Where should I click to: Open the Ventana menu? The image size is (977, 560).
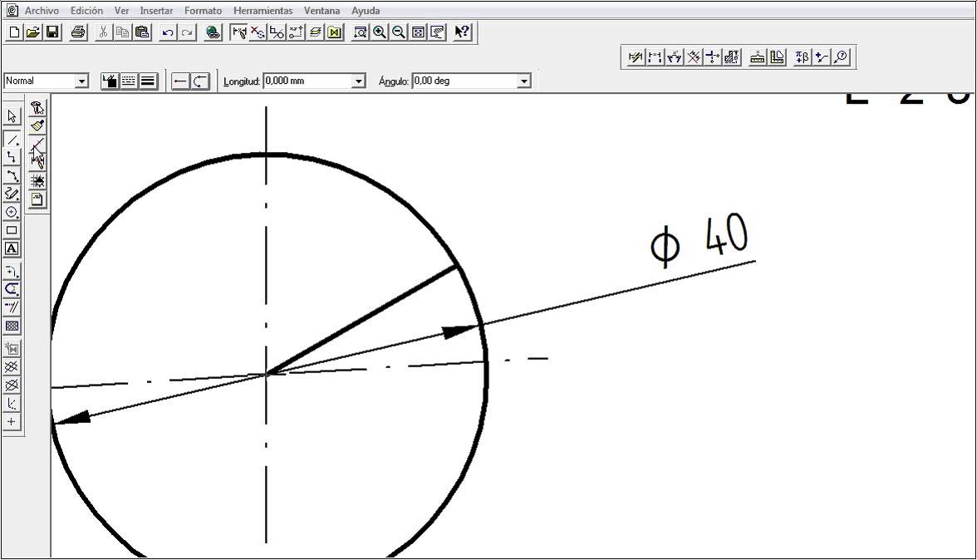322,11
